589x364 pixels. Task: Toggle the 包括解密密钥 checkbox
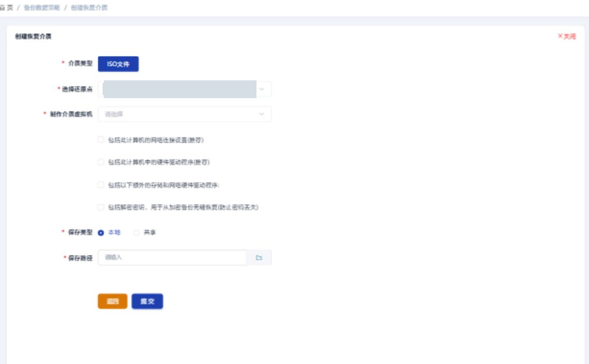101,208
